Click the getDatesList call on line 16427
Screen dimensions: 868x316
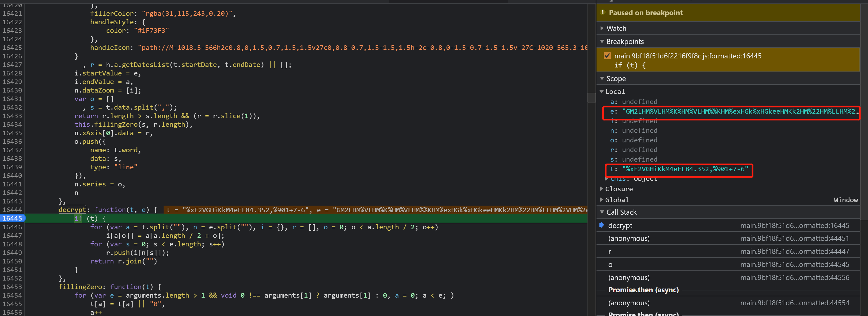tap(185, 65)
